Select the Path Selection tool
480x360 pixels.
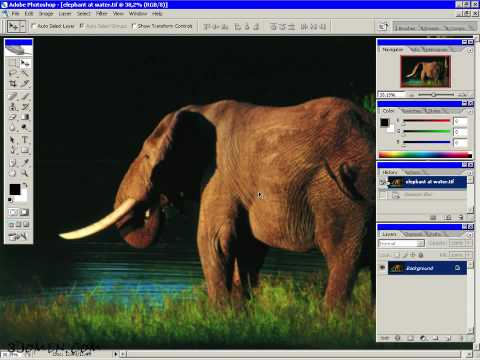[x=13, y=140]
